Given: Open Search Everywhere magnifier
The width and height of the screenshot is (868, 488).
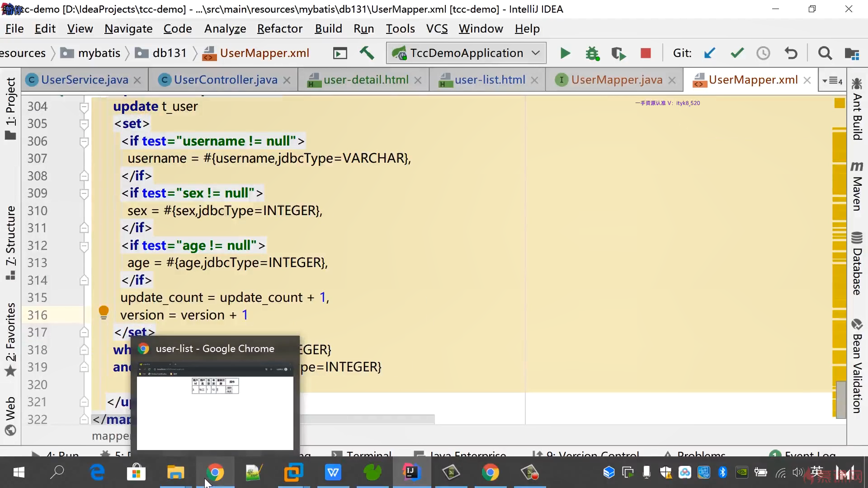Looking at the screenshot, I should click(825, 53).
